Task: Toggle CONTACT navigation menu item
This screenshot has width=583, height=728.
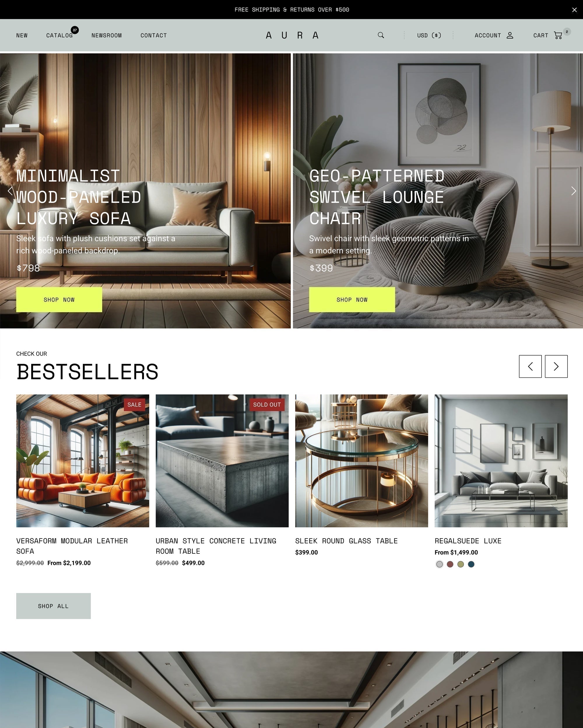Action: (x=154, y=35)
